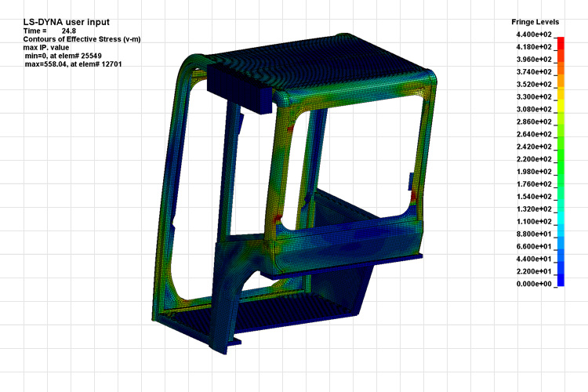This screenshot has height=392, width=588.
Task: Select the 4.400e+02 fringe value
Action: point(534,34)
